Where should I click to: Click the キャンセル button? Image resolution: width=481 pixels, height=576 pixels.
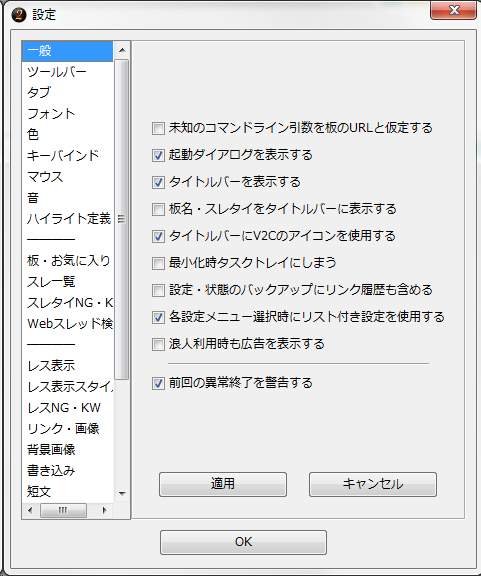(373, 484)
